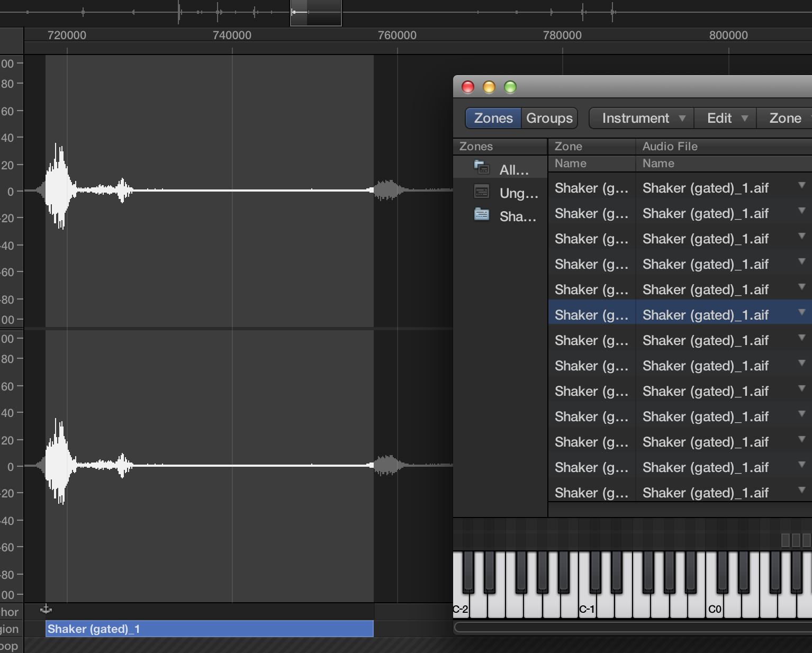
Task: Select the All Zones folder icon
Action: (x=481, y=168)
